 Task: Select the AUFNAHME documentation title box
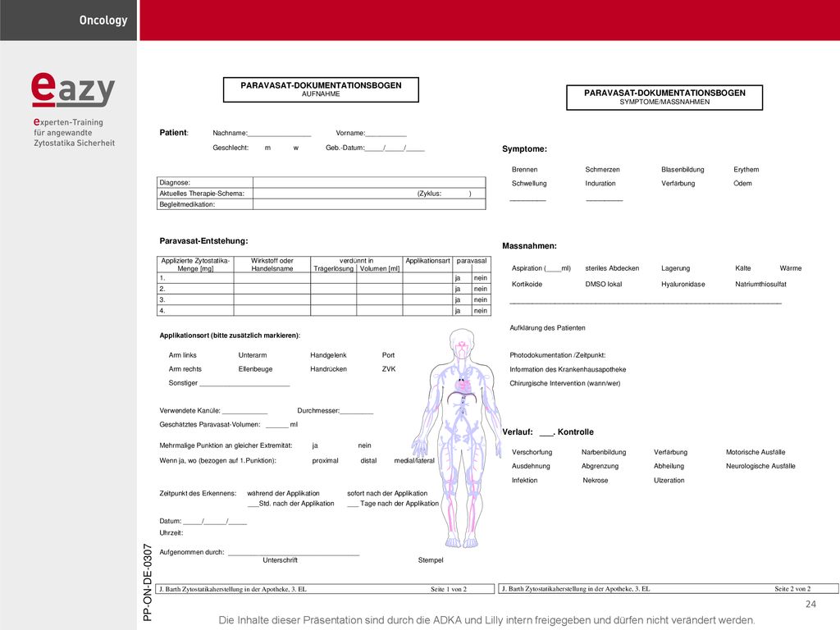tap(321, 89)
